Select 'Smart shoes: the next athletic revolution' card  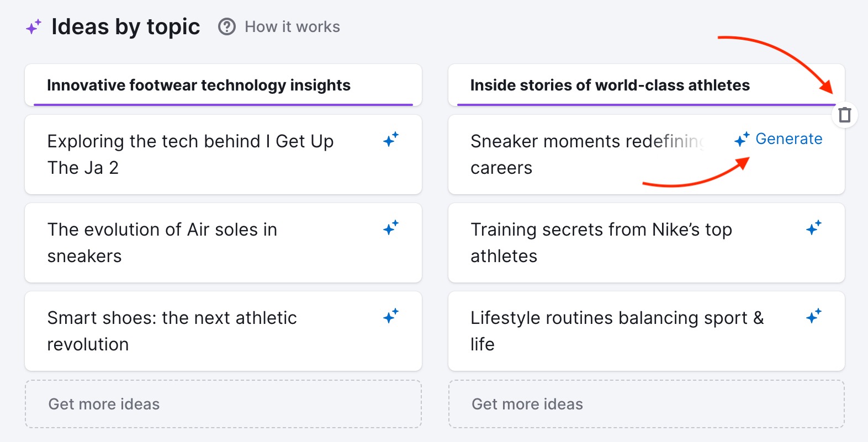coord(223,331)
